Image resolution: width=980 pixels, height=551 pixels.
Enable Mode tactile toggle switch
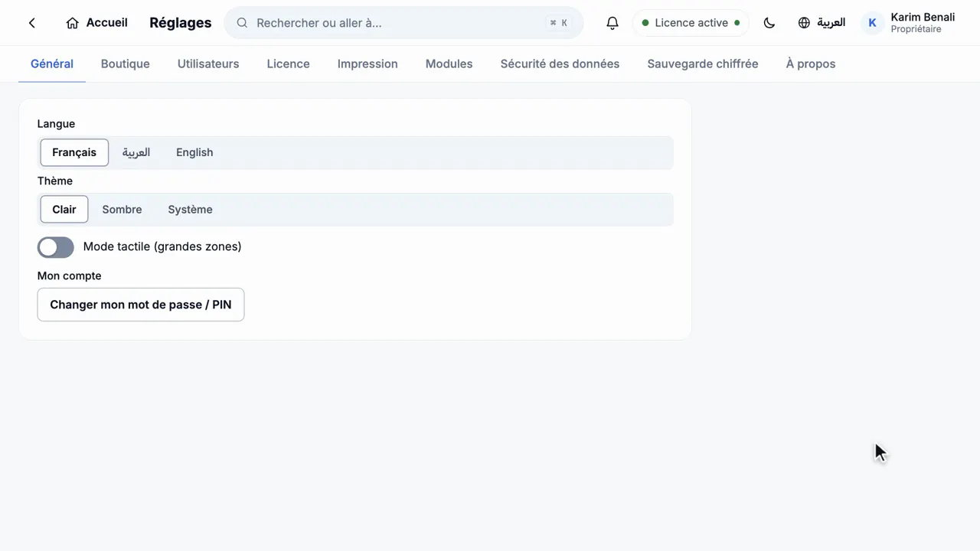pos(56,247)
